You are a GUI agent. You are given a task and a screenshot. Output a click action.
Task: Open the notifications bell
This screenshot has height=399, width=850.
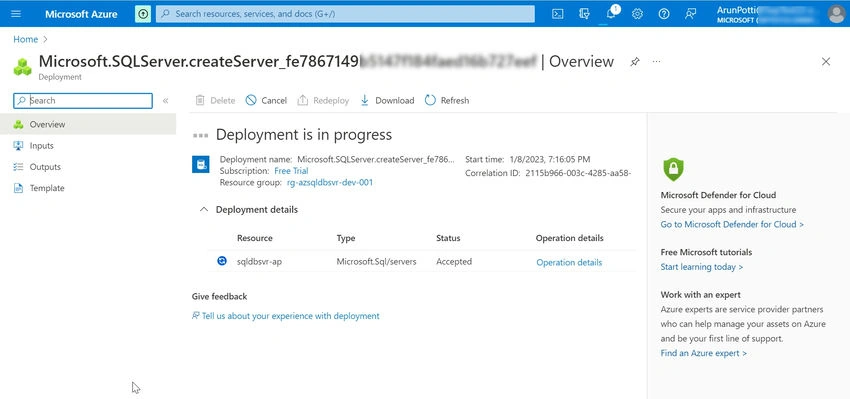pos(611,14)
